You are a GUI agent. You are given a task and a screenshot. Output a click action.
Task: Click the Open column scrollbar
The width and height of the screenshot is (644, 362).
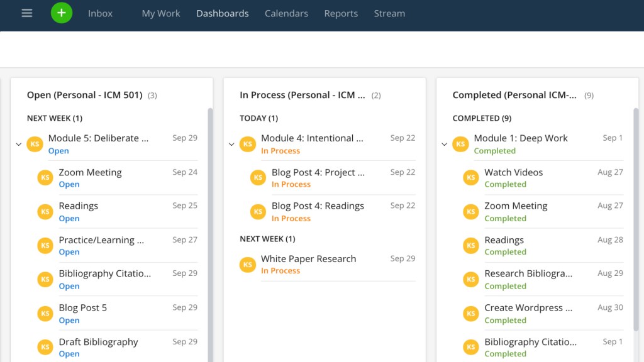click(x=210, y=233)
